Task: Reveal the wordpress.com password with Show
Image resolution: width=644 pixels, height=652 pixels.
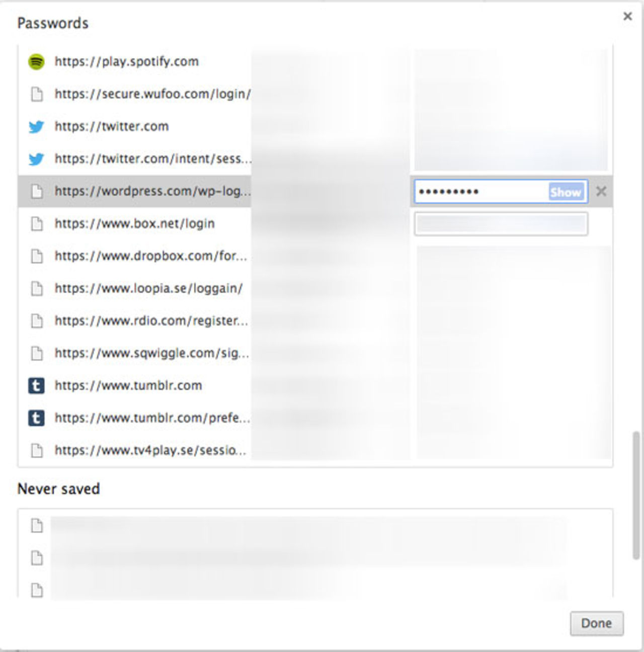Action: tap(566, 192)
